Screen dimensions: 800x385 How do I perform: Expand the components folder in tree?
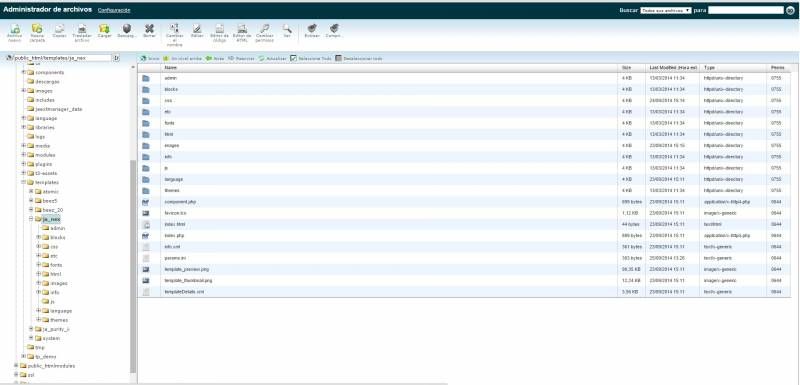pos(23,72)
